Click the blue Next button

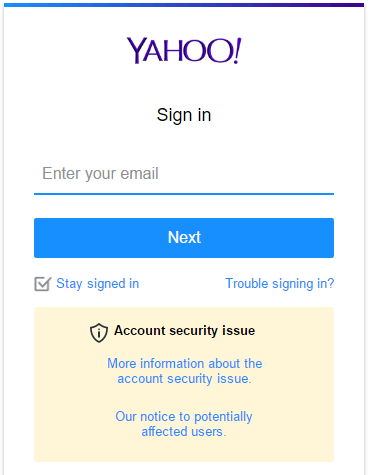pos(184,238)
